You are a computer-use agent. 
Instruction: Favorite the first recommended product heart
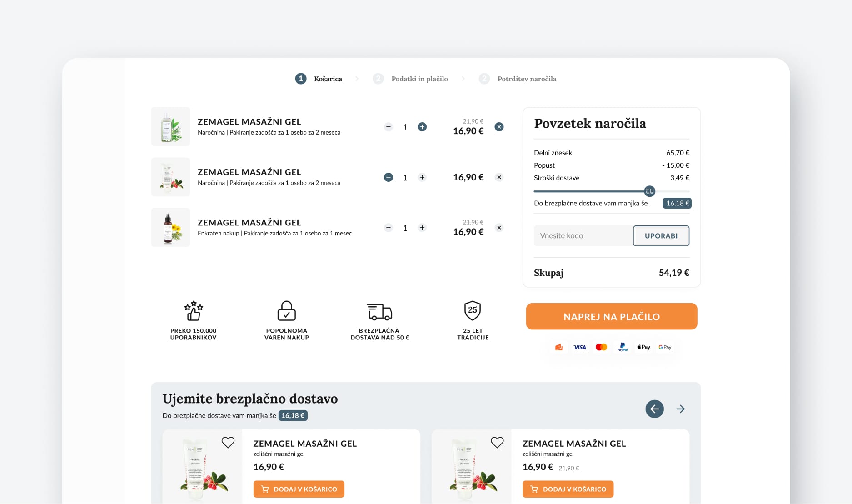click(x=228, y=442)
